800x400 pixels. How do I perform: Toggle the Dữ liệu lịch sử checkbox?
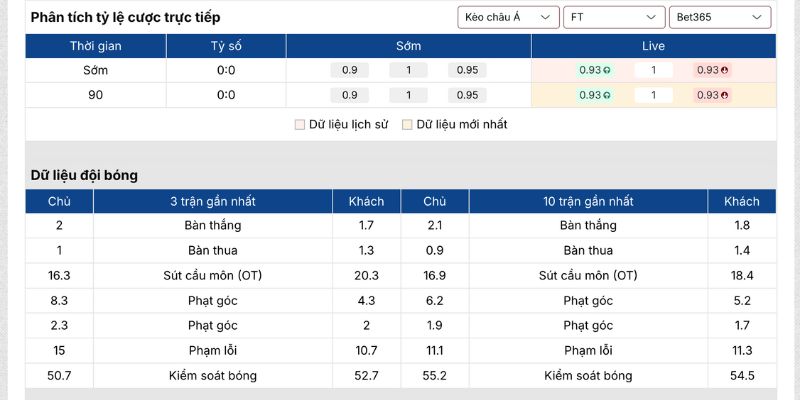pyautogui.click(x=299, y=125)
